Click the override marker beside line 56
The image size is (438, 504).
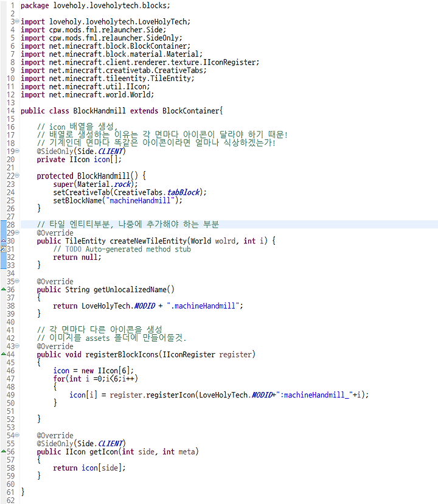[x=3, y=451]
